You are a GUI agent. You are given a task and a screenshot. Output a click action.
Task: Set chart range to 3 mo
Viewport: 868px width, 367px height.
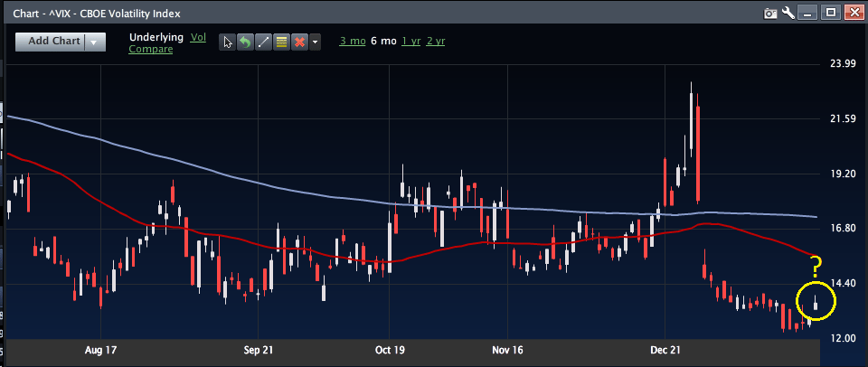(x=351, y=42)
